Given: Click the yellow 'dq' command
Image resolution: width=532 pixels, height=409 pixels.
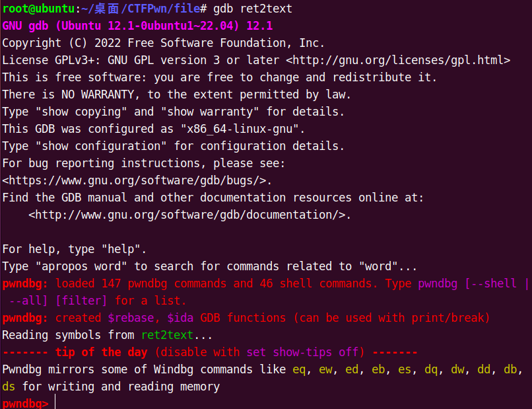Looking at the screenshot, I should 431,369.
